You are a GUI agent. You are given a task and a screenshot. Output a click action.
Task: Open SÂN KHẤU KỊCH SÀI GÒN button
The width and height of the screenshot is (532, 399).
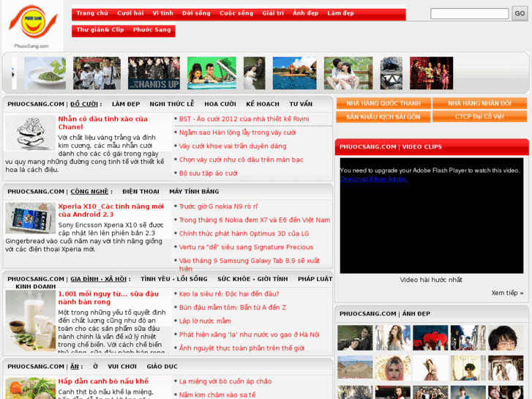coord(383,117)
